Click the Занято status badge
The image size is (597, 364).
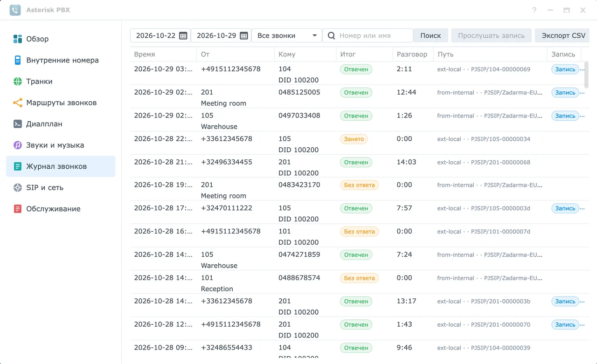point(354,139)
